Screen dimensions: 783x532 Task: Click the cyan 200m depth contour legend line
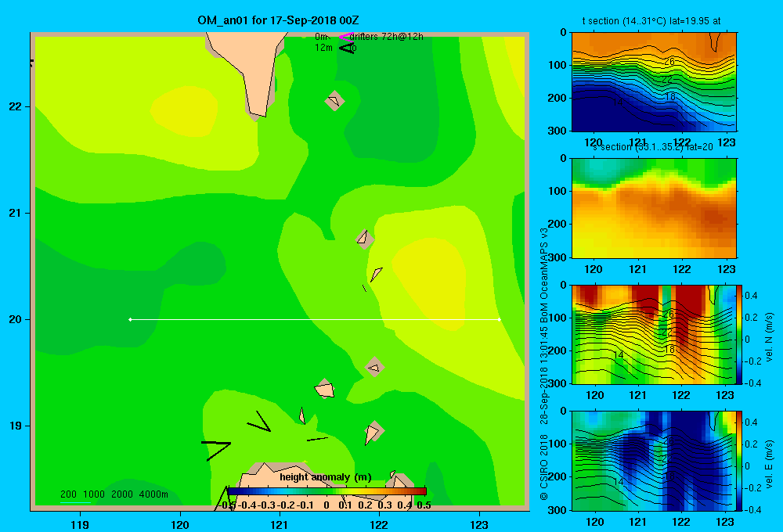click(75, 502)
